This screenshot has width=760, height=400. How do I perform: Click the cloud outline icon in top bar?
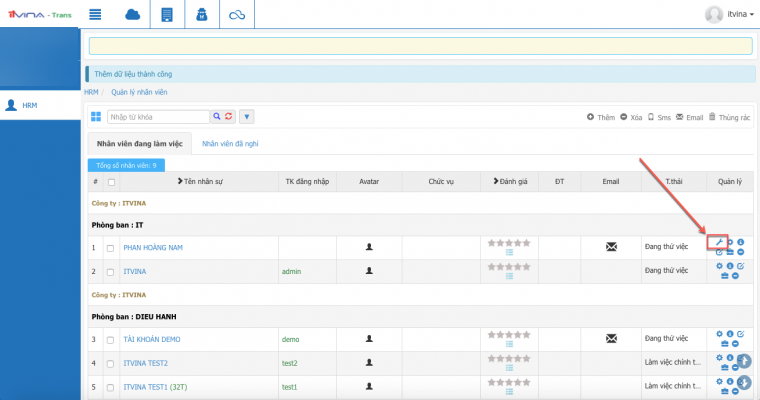click(x=237, y=14)
